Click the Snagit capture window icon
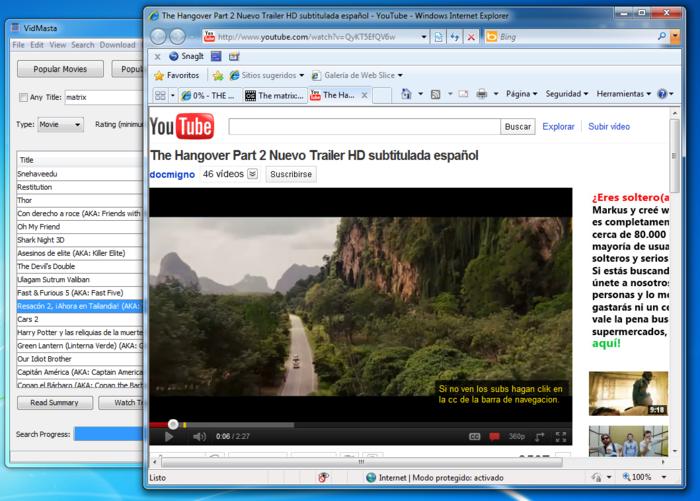700x501 pixels. click(216, 56)
